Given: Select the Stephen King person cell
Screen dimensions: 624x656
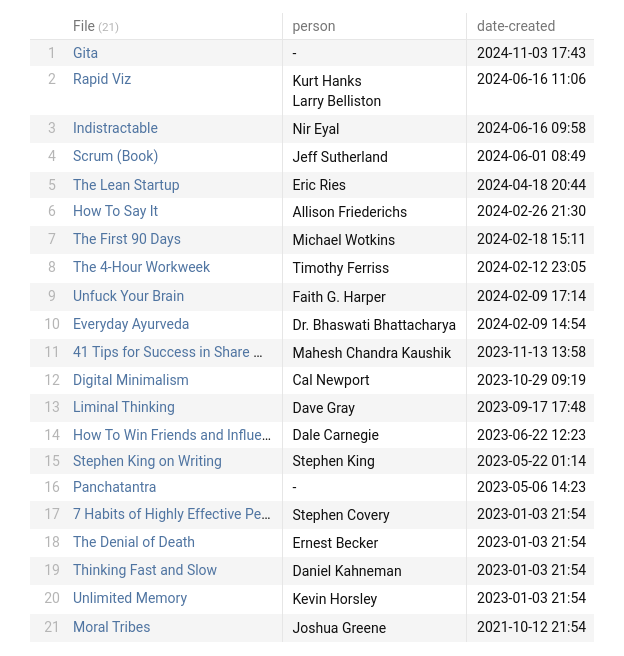Looking at the screenshot, I should click(x=334, y=461).
